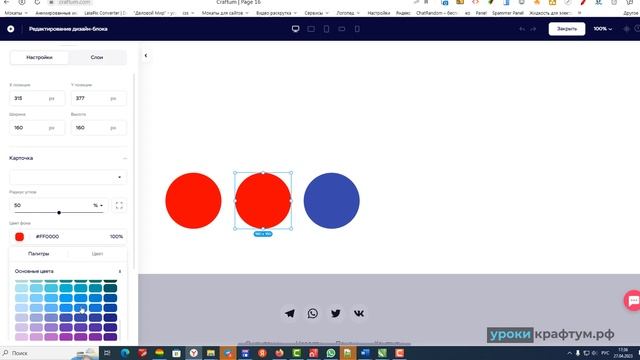The height and width of the screenshot is (360, 640).
Task: Open the ChatRandom bookmark
Action: 438,13
